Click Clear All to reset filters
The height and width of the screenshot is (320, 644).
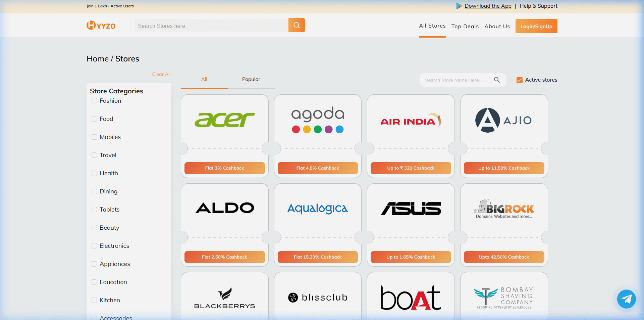point(161,74)
